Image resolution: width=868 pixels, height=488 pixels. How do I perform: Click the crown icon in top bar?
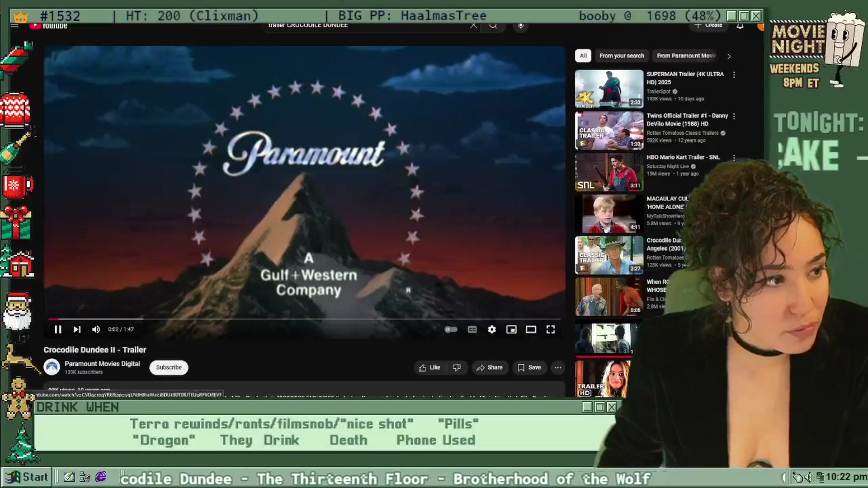21,17
